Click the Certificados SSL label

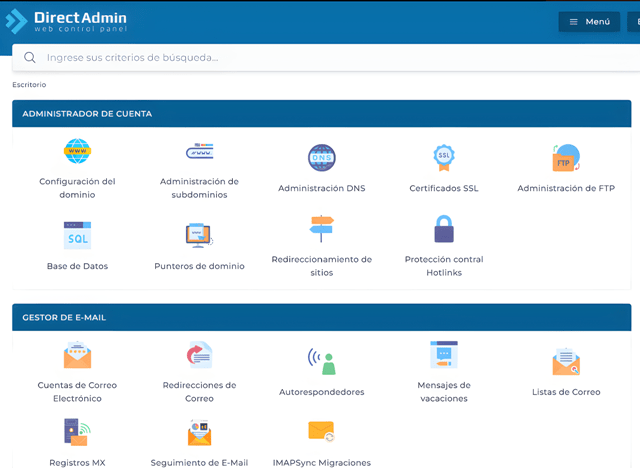click(x=444, y=188)
